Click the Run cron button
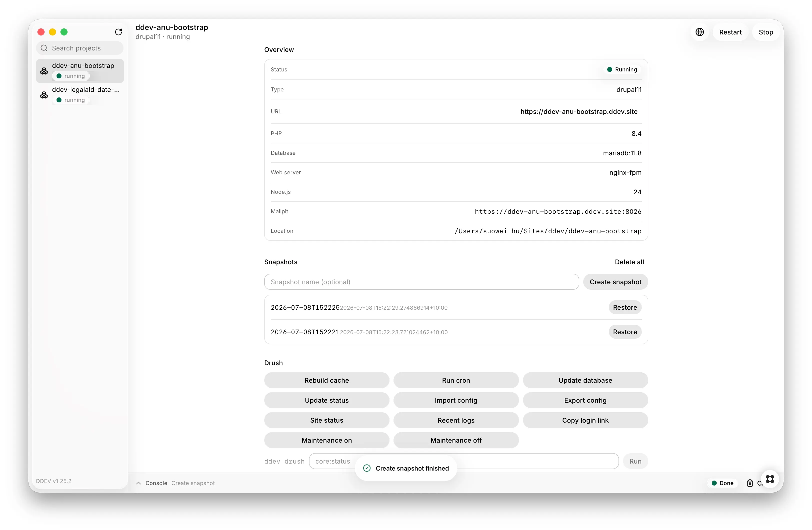Image resolution: width=812 pixels, height=530 pixels. 456,380
